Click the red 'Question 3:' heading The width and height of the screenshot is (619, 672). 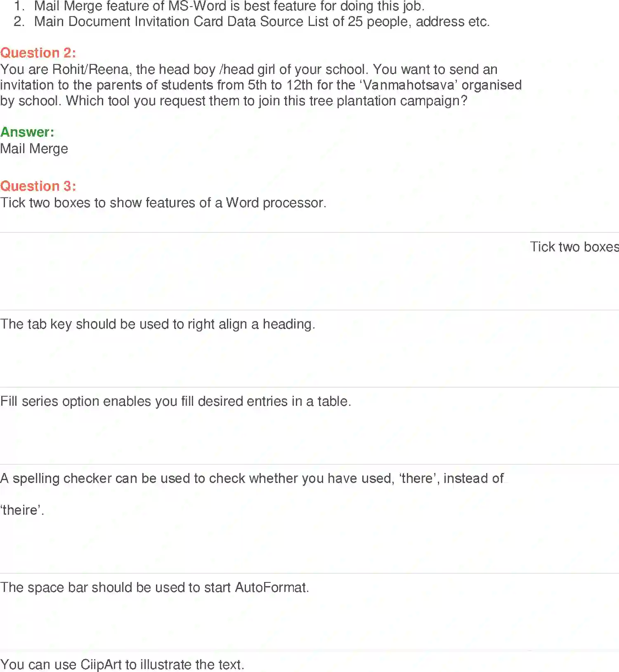point(38,186)
